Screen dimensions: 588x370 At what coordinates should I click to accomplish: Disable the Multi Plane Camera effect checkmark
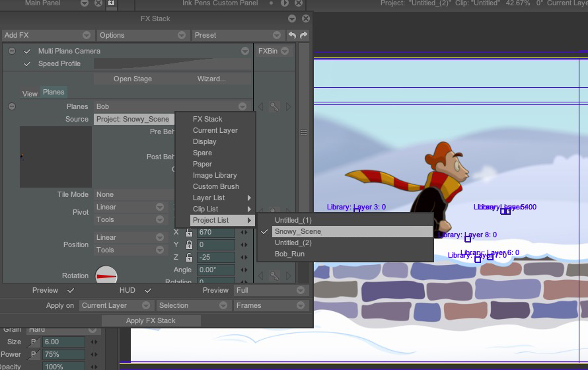click(x=27, y=51)
